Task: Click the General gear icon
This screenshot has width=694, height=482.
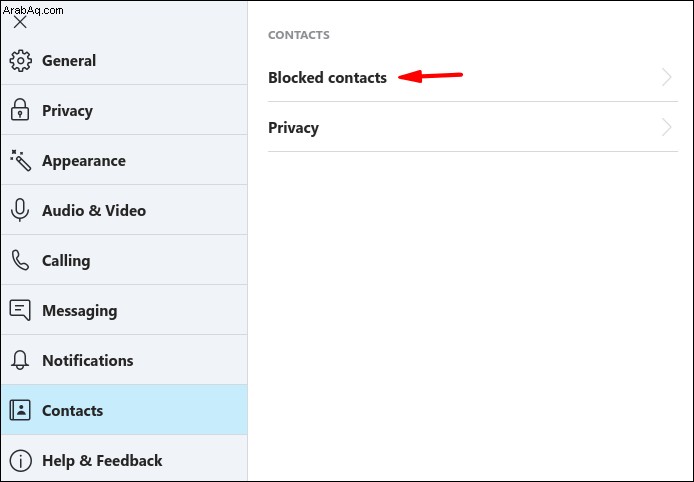Action: [20, 61]
